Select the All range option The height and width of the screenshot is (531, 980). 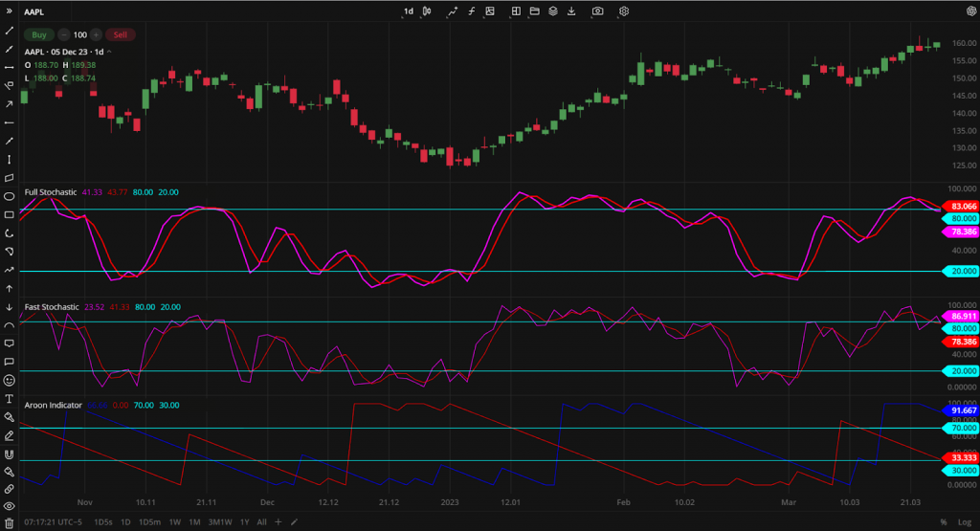261,522
